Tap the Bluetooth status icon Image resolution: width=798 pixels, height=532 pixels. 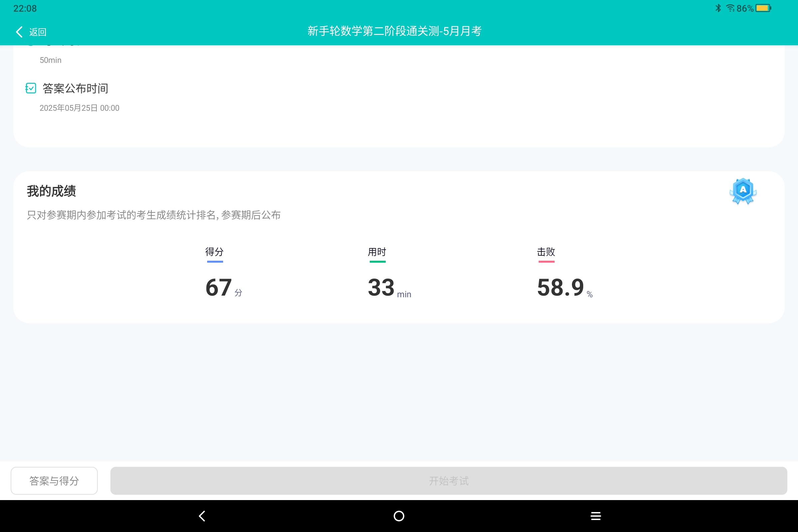point(718,8)
